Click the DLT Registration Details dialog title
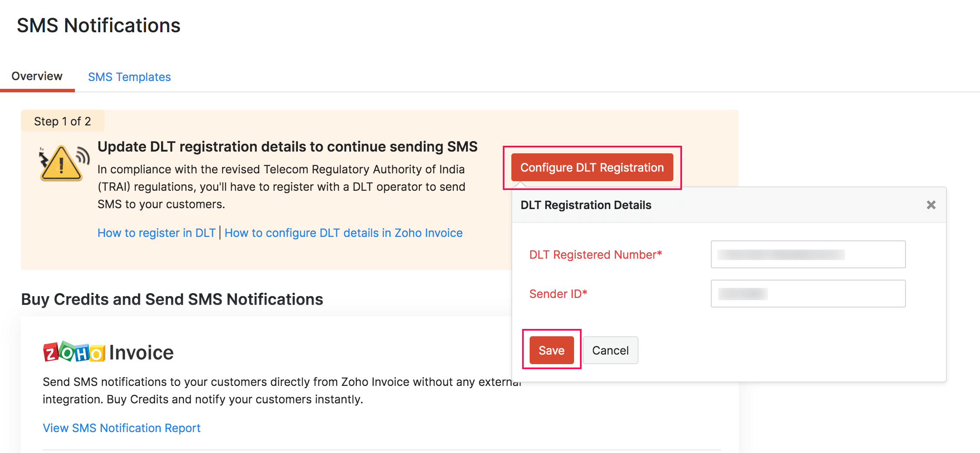 tap(586, 205)
